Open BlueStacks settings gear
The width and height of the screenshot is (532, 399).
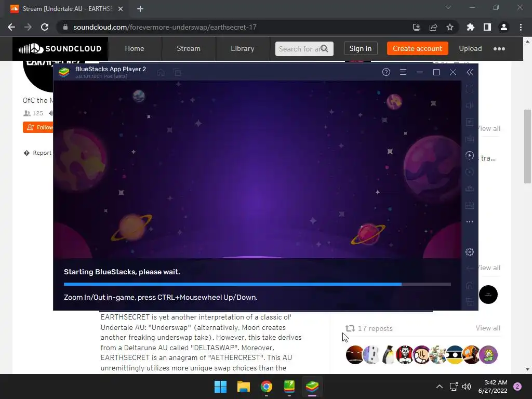point(470,252)
